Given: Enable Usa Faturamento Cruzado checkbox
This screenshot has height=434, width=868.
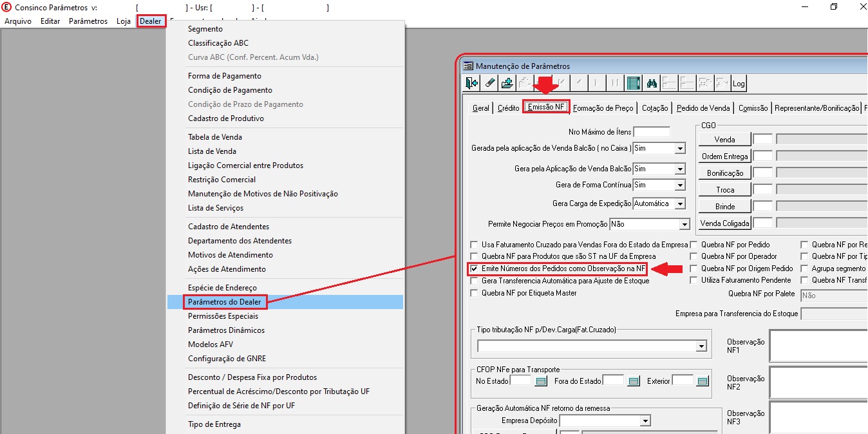Looking at the screenshot, I should tap(475, 245).
